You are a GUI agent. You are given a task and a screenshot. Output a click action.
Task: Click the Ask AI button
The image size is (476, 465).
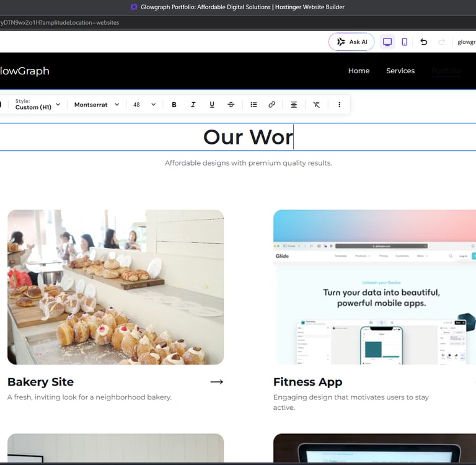coord(351,42)
